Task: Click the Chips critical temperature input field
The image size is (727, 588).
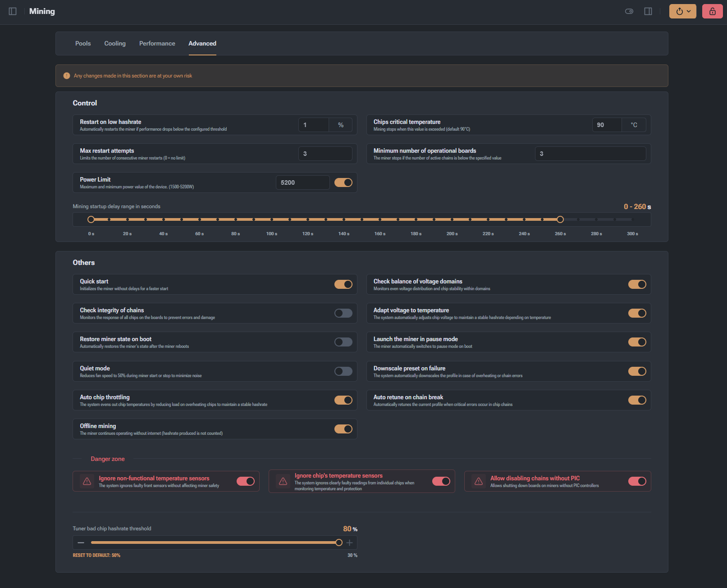Action: point(607,125)
